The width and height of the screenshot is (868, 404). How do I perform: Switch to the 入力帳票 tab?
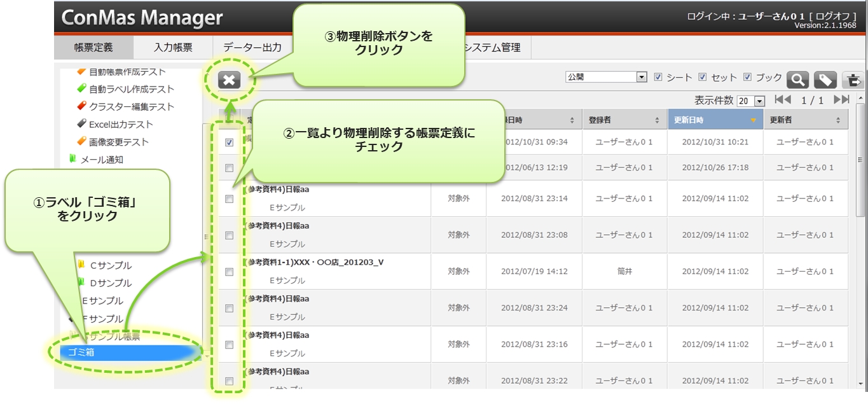pos(173,48)
